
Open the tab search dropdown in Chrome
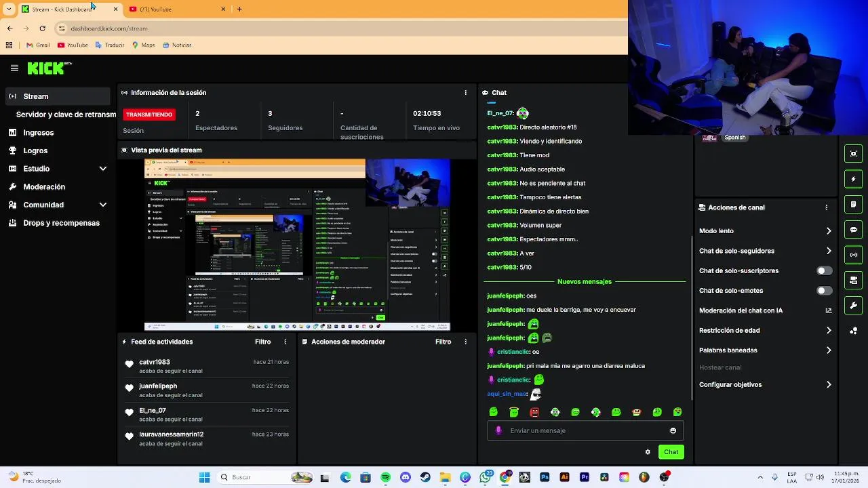pos(9,9)
